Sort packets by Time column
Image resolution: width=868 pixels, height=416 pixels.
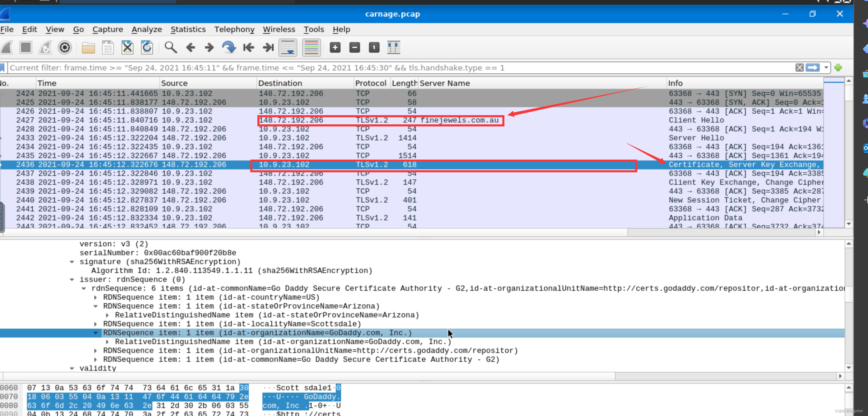pyautogui.click(x=97, y=83)
